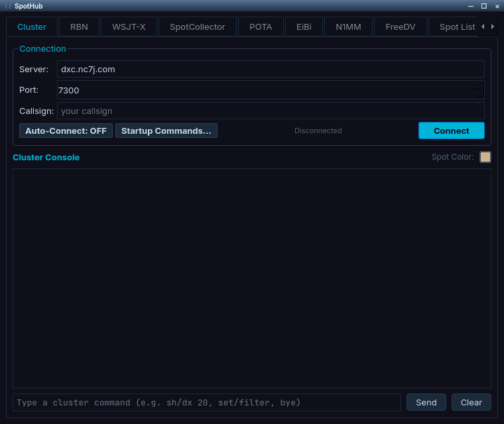
Task: Switch to the Cluster tab
Action: pyautogui.click(x=32, y=26)
